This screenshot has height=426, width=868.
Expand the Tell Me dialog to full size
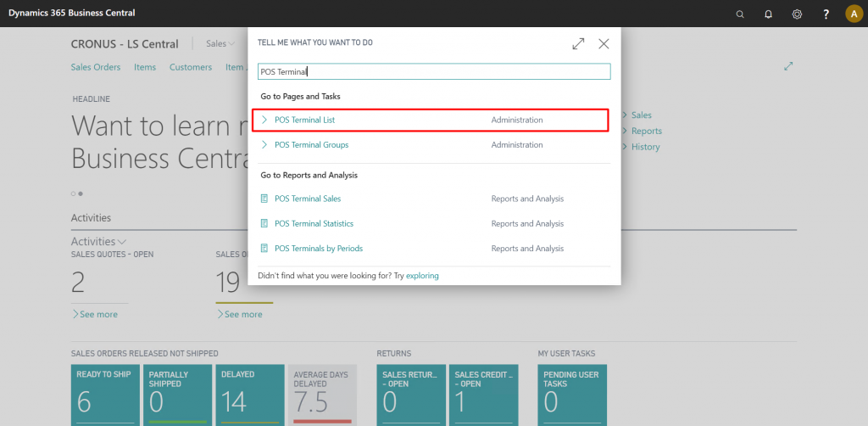578,44
